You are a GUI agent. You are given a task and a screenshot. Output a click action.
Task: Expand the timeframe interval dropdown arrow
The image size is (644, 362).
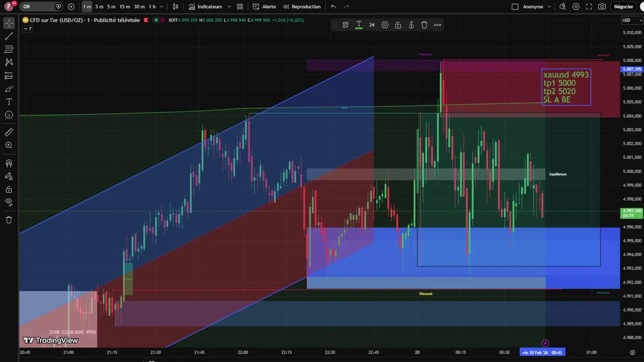(162, 7)
